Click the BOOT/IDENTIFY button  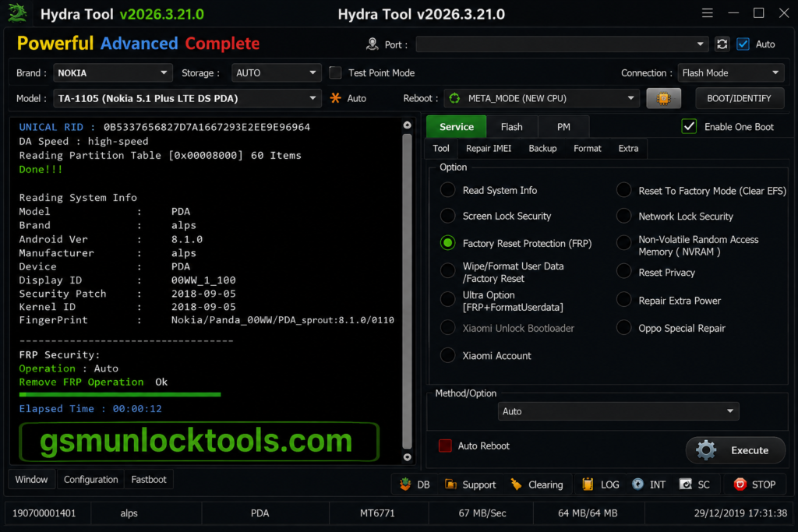739,98
